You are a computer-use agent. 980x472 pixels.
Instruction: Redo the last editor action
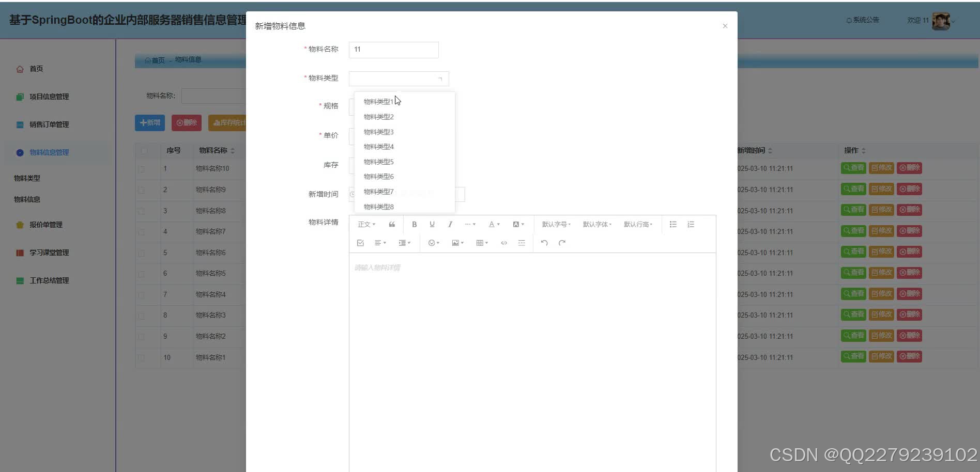562,243
